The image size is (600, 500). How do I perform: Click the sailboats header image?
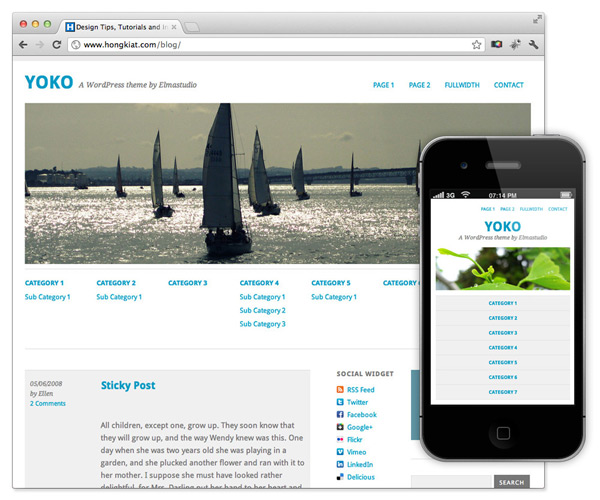(x=222, y=183)
